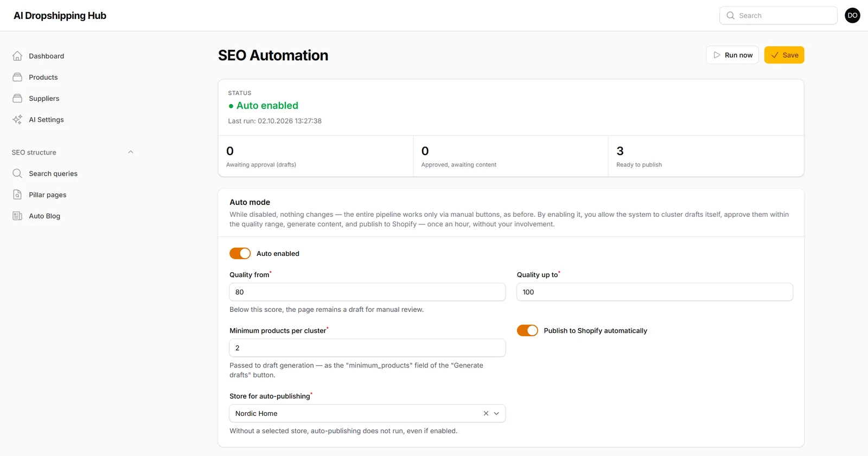Viewport: 868px width, 456px height.
Task: Click the Approved, awaiting content count
Action: point(425,151)
